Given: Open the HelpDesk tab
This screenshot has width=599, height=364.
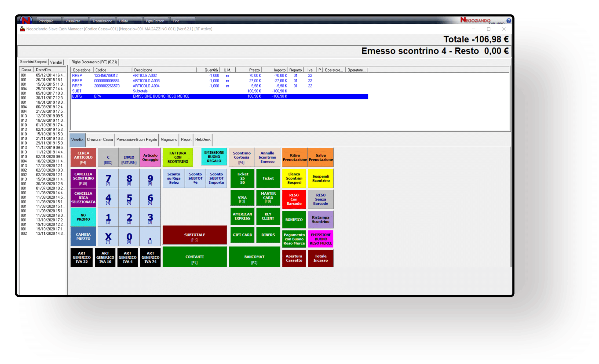Looking at the screenshot, I should (x=203, y=139).
